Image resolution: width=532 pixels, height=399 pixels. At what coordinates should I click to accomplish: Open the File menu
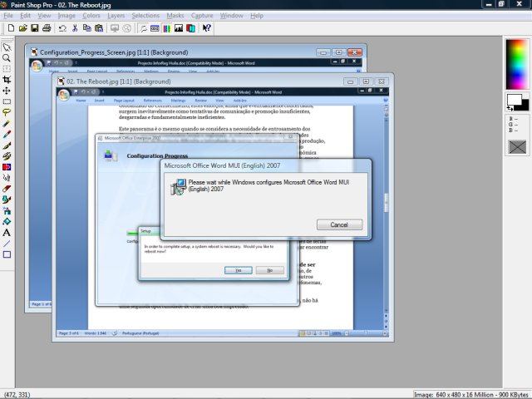click(x=8, y=16)
